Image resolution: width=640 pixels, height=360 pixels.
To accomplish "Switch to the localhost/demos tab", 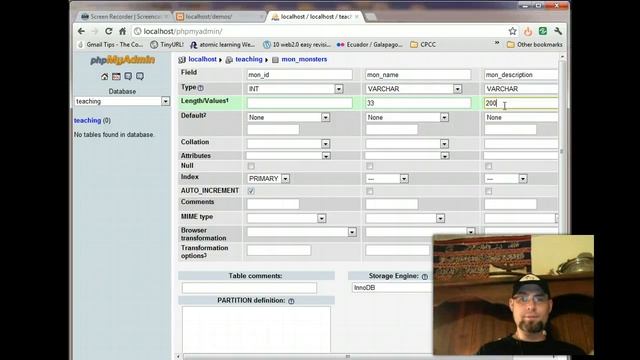I will pyautogui.click(x=220, y=17).
